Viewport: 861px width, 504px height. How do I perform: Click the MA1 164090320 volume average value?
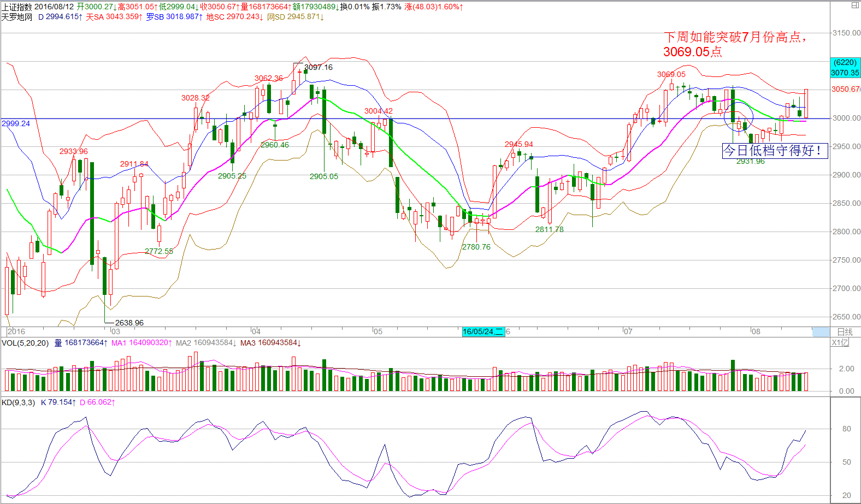tap(142, 343)
